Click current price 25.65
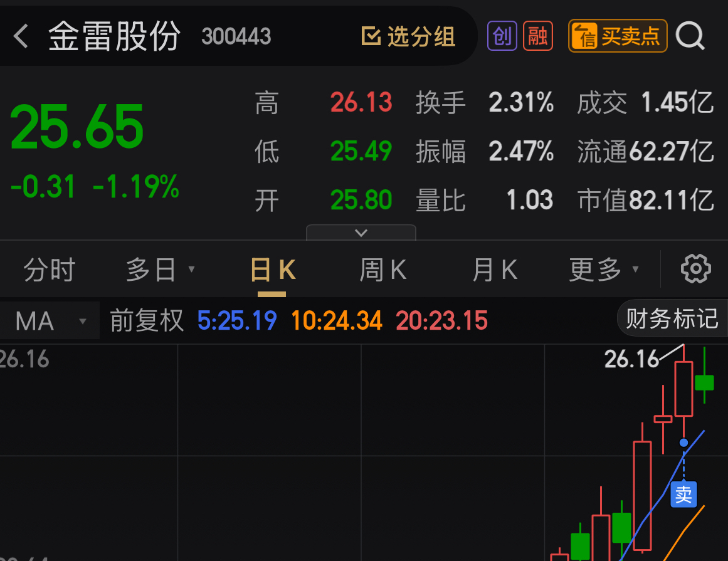 [x=76, y=127]
